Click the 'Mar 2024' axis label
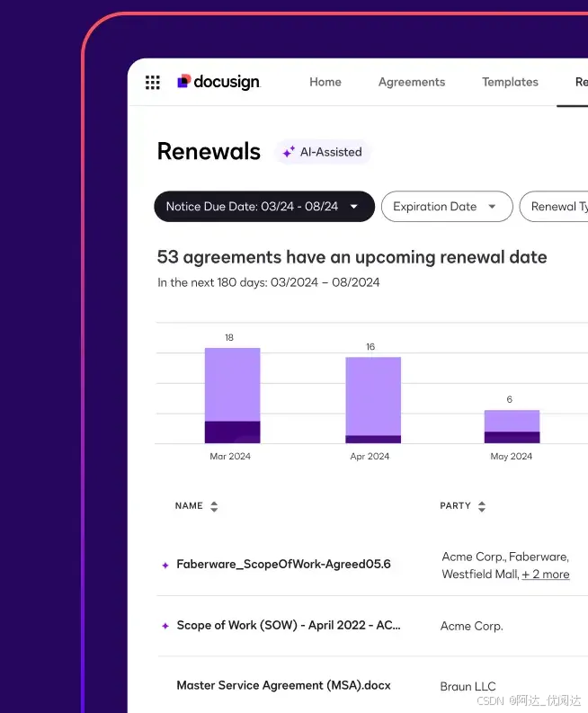This screenshot has width=588, height=713. [230, 456]
